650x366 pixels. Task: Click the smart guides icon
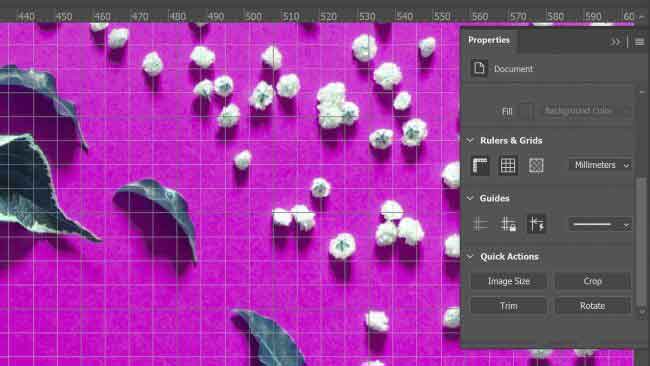[536, 224]
